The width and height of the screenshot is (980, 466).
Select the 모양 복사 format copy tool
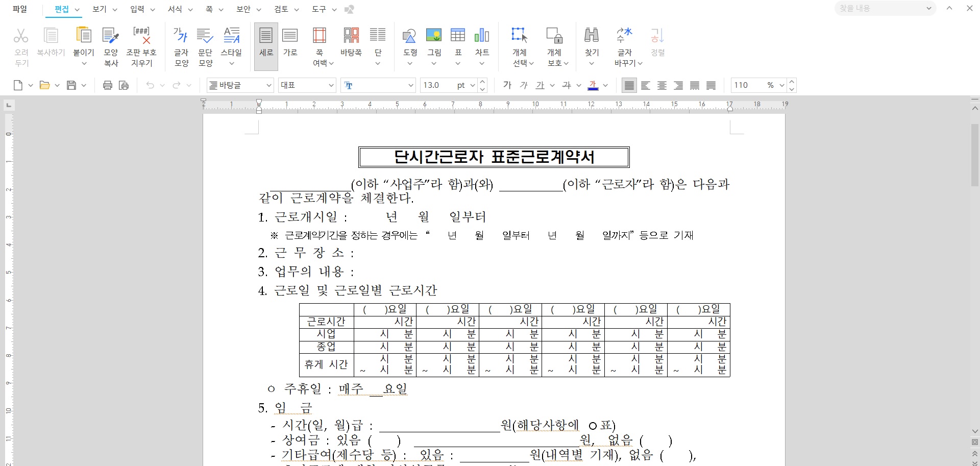point(111,46)
